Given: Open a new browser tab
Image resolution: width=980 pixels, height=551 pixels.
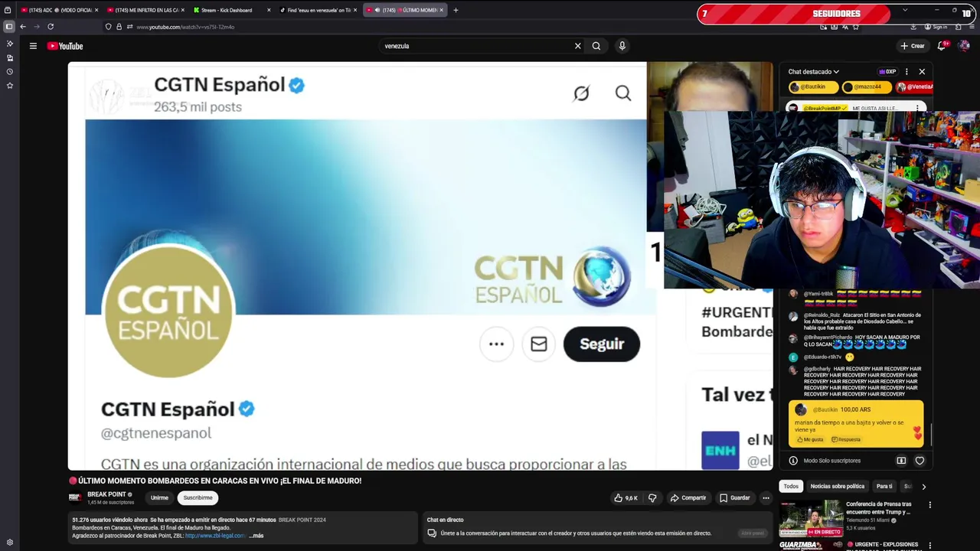Looking at the screenshot, I should click(x=456, y=10).
